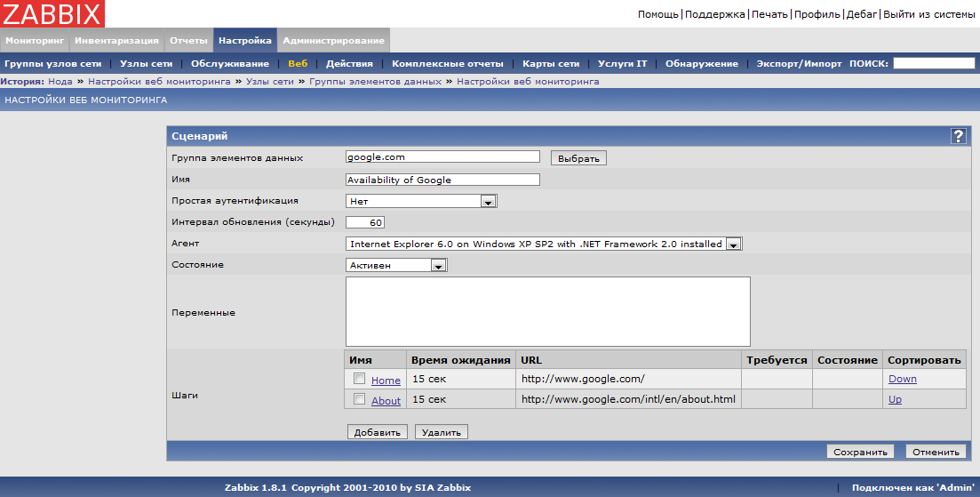Click Выйти из системы link

click(928, 13)
